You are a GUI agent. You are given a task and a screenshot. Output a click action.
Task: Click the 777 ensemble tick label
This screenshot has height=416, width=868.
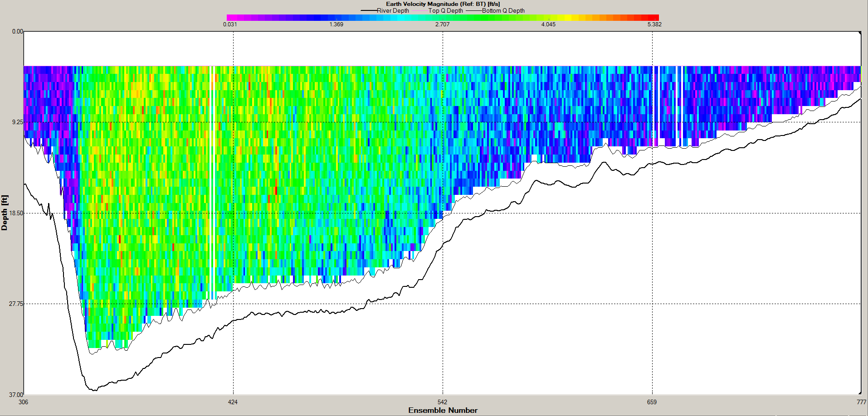click(861, 402)
